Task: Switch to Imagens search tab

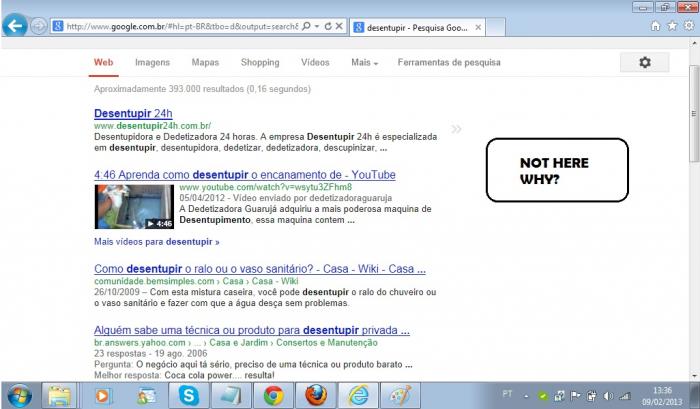Action: [152, 63]
